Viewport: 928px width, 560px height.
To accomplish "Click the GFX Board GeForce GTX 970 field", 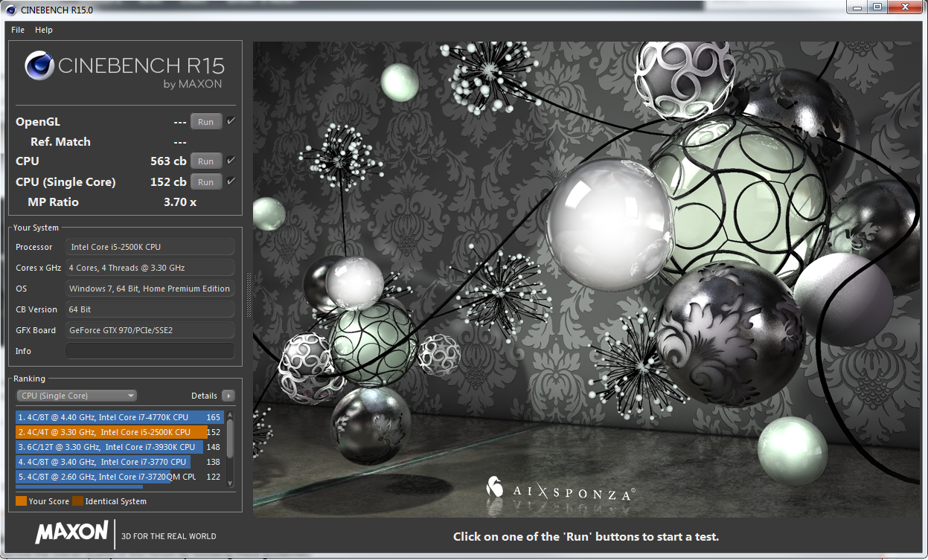I will pyautogui.click(x=150, y=330).
